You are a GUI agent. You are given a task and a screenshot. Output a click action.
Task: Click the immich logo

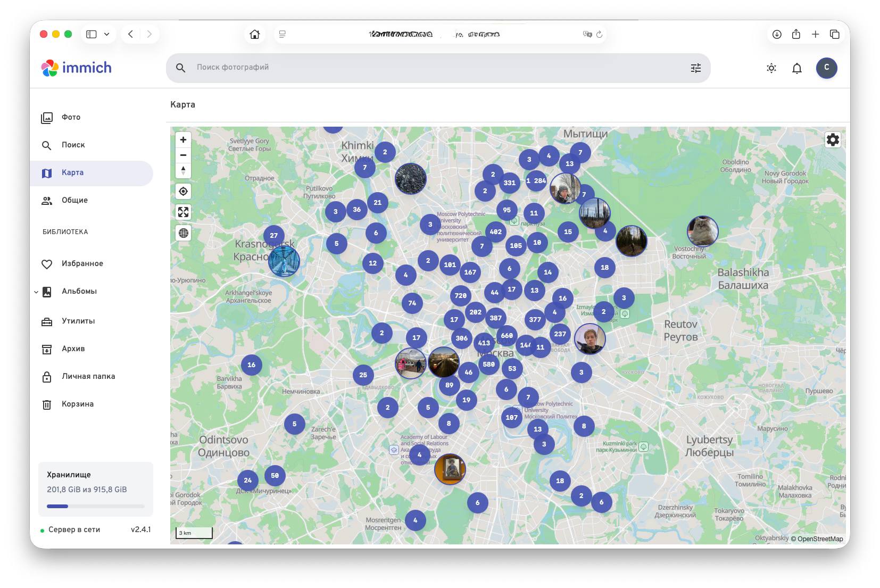click(77, 68)
